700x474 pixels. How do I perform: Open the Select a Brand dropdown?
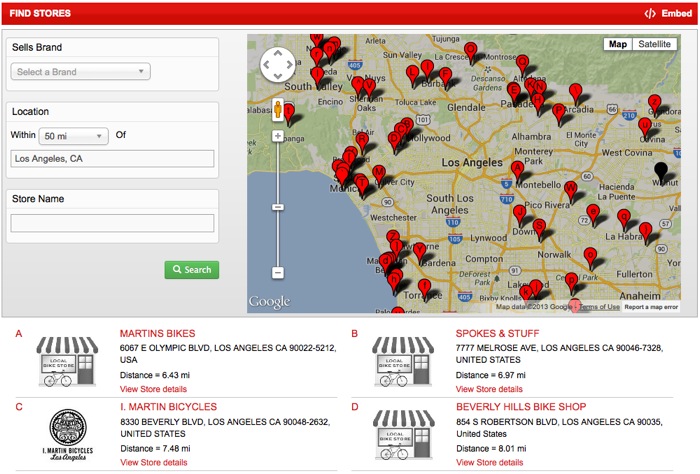pyautogui.click(x=80, y=72)
